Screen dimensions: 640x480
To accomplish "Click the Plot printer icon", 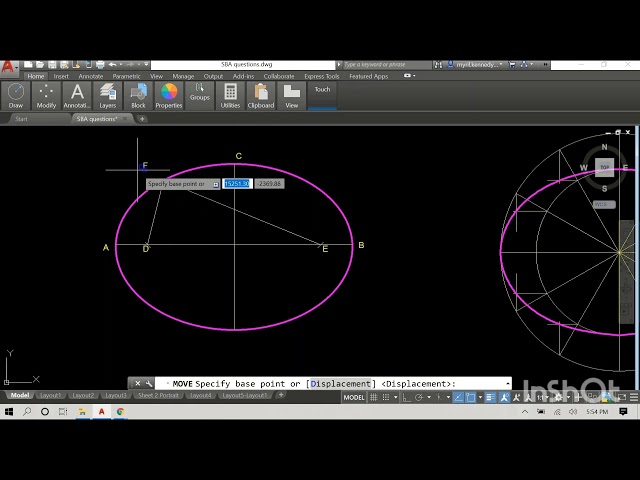I will pyautogui.click(x=100, y=64).
